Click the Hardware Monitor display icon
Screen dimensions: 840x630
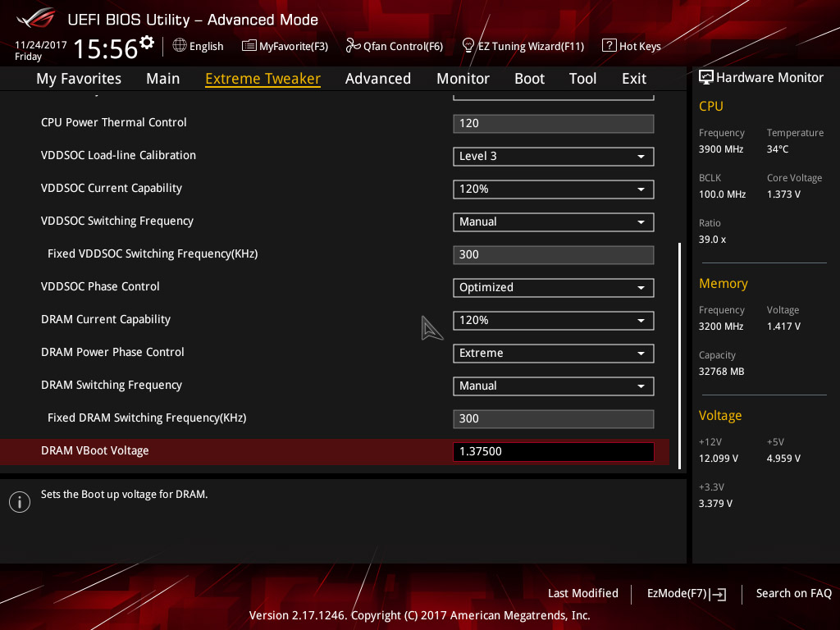pos(706,77)
